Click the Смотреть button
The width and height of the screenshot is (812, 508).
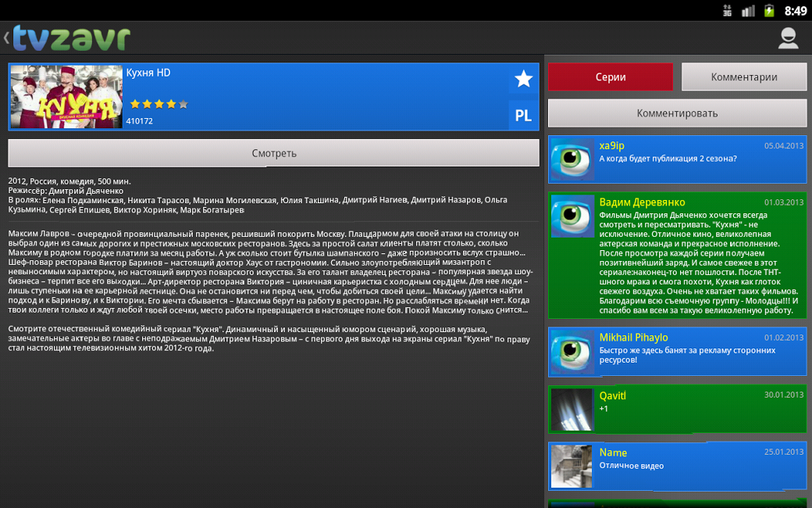tap(273, 153)
